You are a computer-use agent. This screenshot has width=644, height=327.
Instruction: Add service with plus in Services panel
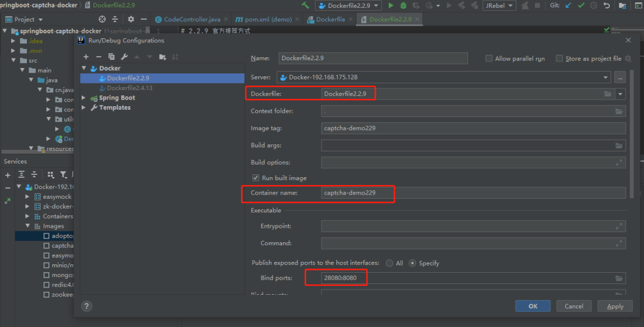(8, 175)
